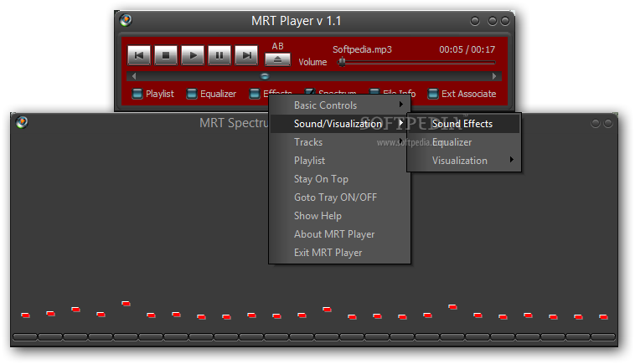This screenshot has width=635, height=364.
Task: Click the Sound/Visualization submenu arrow
Action: pyautogui.click(x=401, y=122)
